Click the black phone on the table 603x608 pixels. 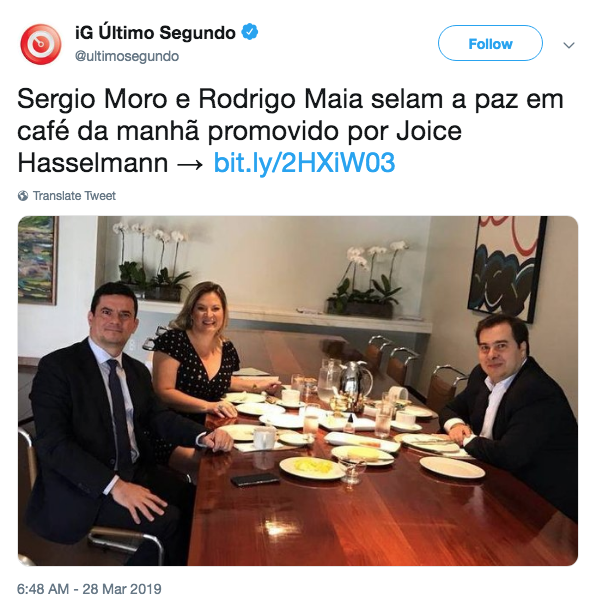pyautogui.click(x=255, y=479)
